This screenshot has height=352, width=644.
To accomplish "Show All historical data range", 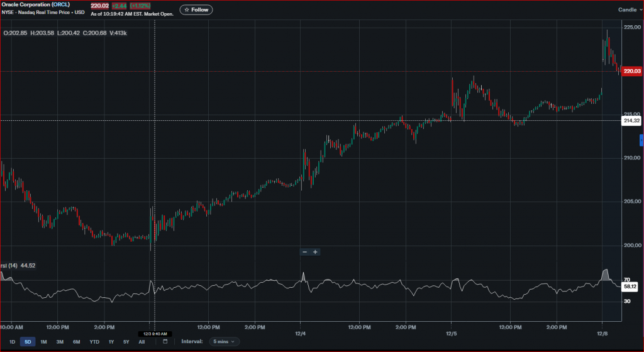I will pyautogui.click(x=142, y=341).
